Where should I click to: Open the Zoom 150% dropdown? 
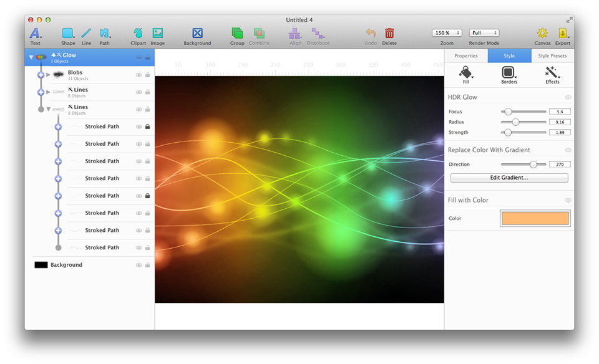click(x=447, y=33)
